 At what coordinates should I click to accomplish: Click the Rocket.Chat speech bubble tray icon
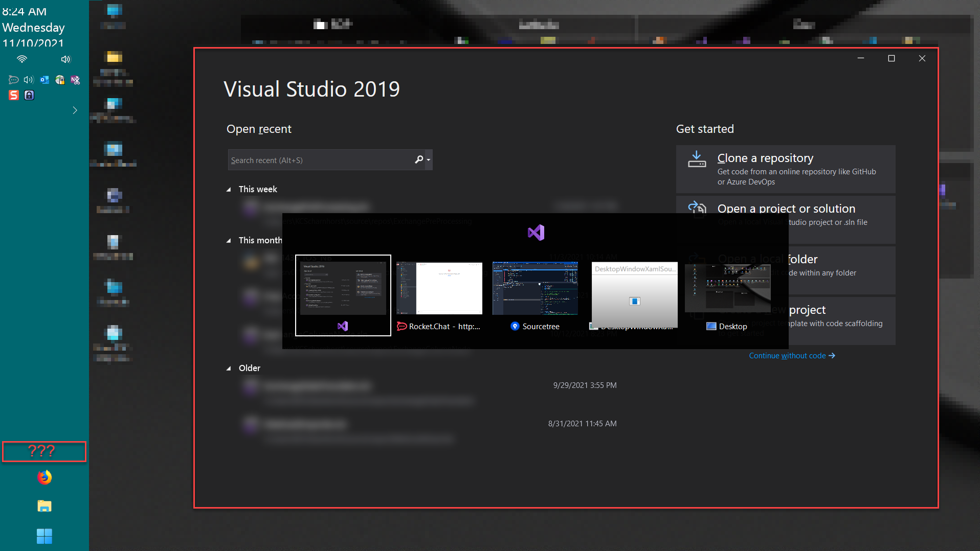[x=13, y=80]
